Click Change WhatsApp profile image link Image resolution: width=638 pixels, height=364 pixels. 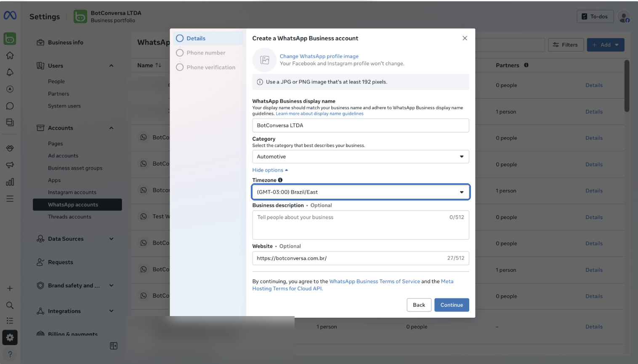point(319,56)
